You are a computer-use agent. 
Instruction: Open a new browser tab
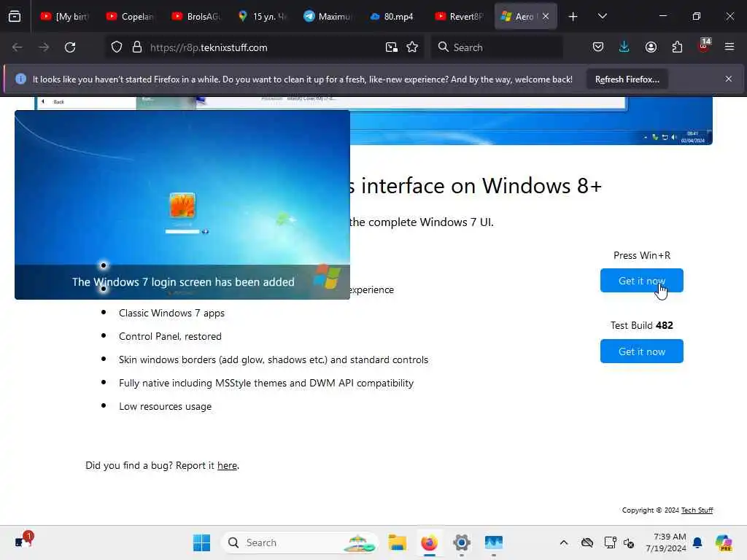point(573,17)
